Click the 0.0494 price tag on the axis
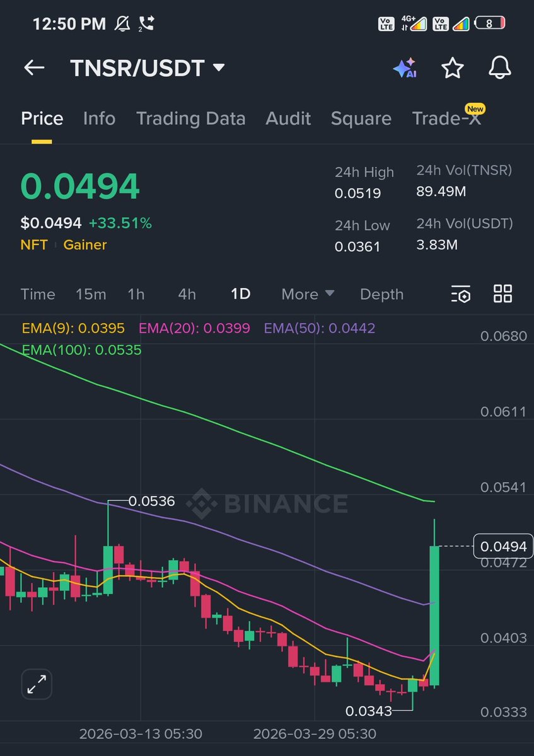The width and height of the screenshot is (534, 756). point(502,546)
